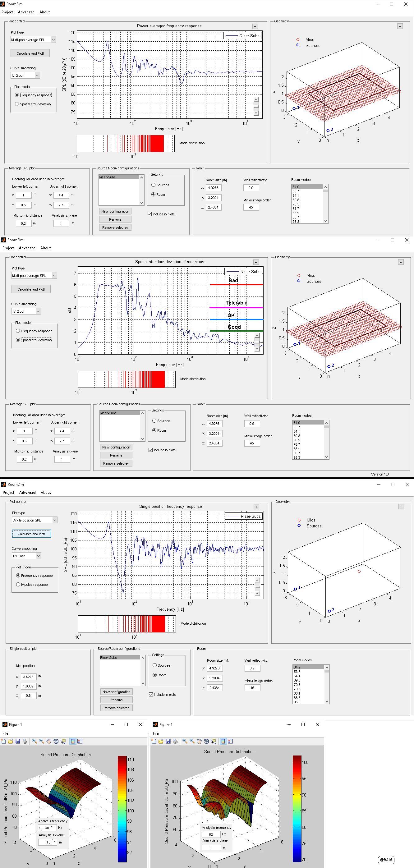Click Wall reflectivity field in top RoomSim window
The width and height of the screenshot is (414, 868).
tap(251, 188)
